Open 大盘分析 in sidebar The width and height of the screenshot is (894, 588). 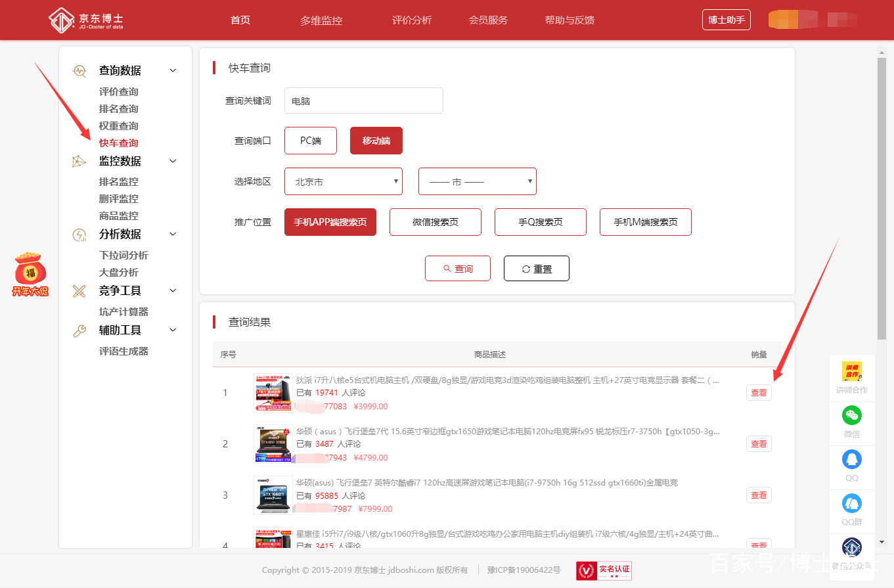coord(119,273)
